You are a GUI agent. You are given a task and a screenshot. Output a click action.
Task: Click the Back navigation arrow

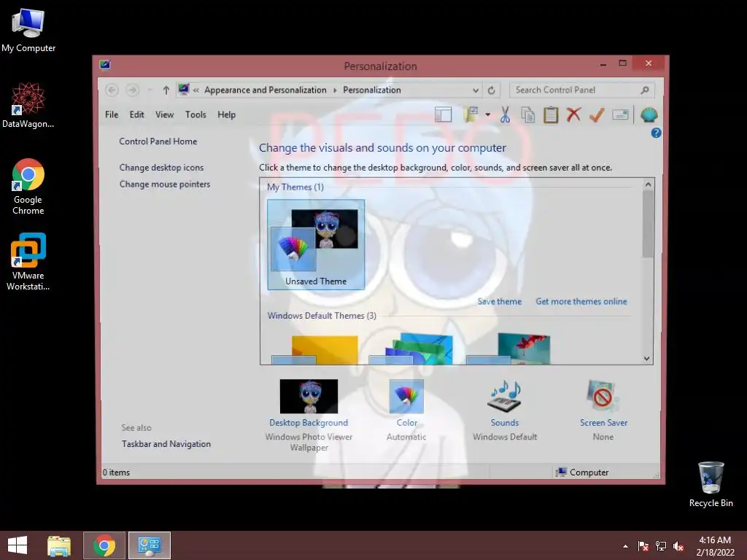[x=112, y=90]
